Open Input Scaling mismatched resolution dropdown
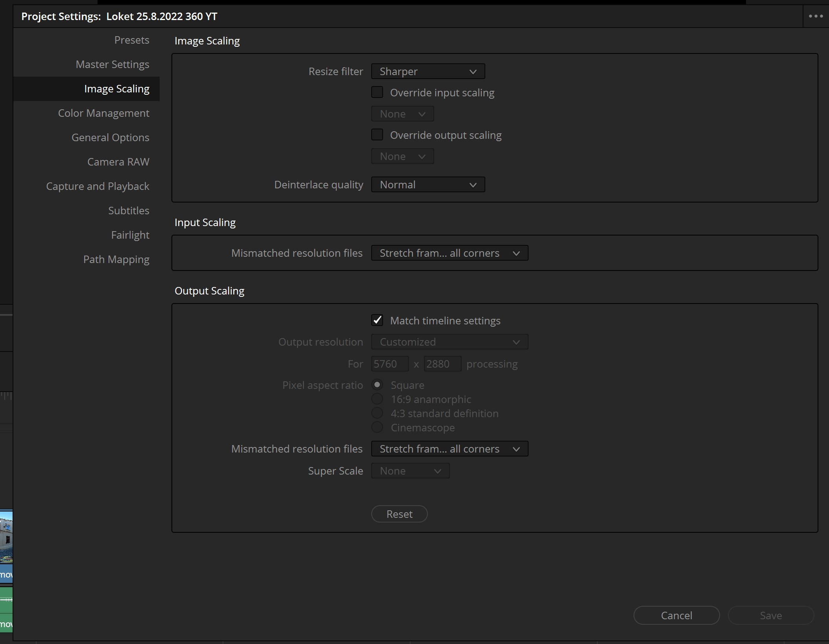Viewport: 829px width, 644px height. coord(450,253)
